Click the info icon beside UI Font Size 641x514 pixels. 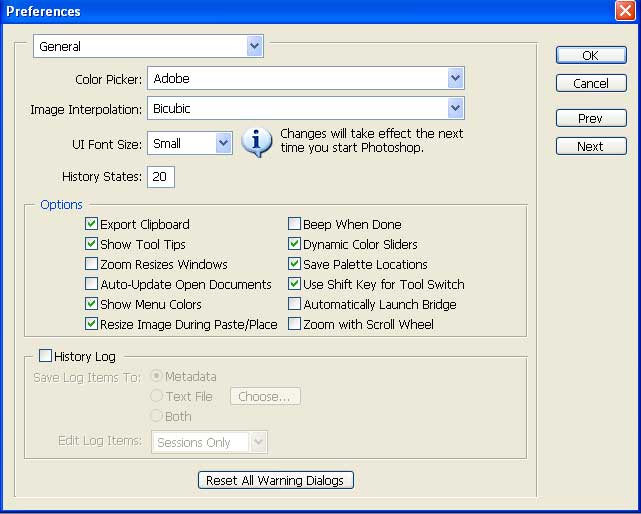[x=257, y=143]
